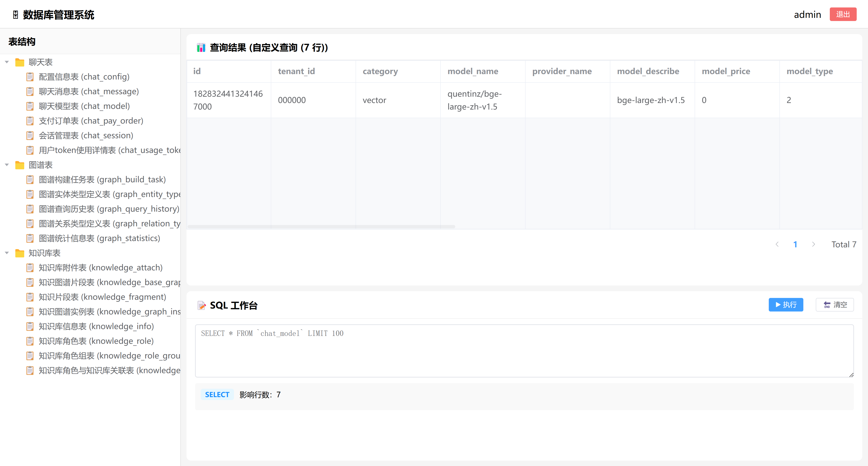Click the 聊天表 folder icon
The width and height of the screenshot is (868, 466).
click(20, 62)
